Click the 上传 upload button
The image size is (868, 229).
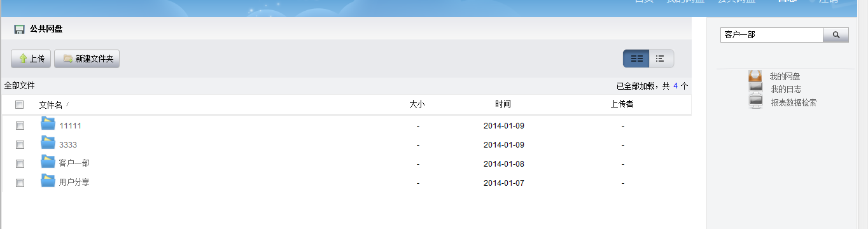pyautogui.click(x=31, y=59)
